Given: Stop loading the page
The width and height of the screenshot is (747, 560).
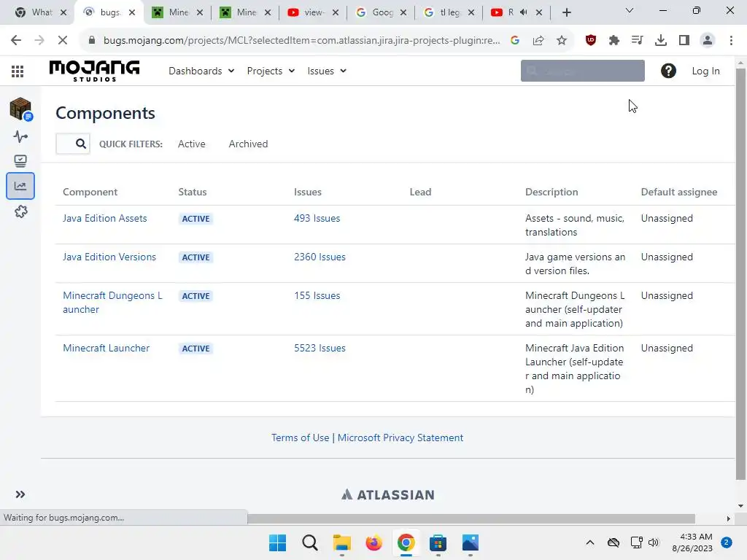Looking at the screenshot, I should [x=63, y=40].
